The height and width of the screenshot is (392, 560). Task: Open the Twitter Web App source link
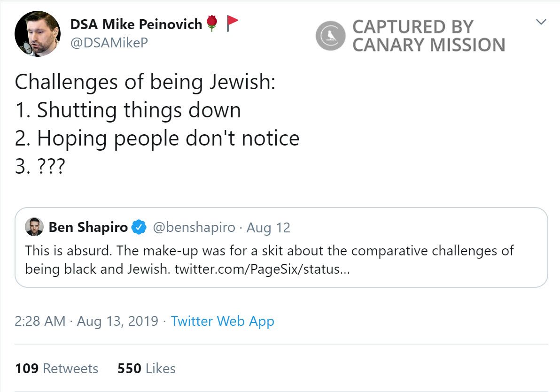tap(222, 321)
